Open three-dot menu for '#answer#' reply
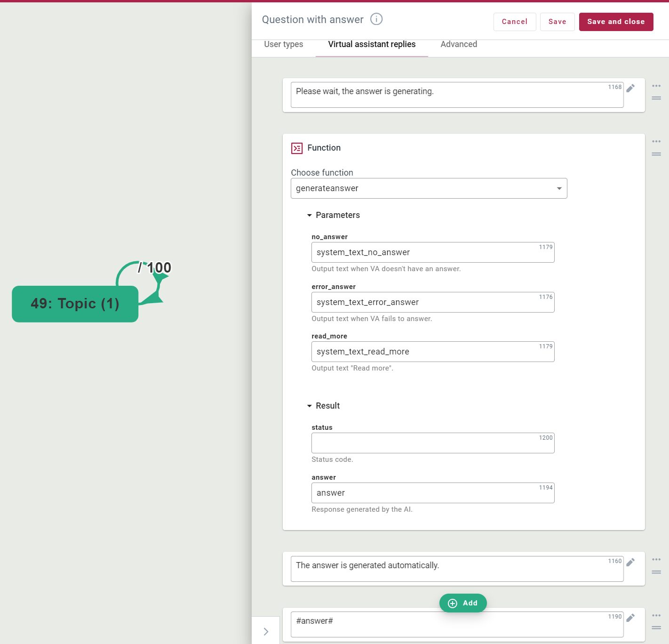669x644 pixels. 656,615
